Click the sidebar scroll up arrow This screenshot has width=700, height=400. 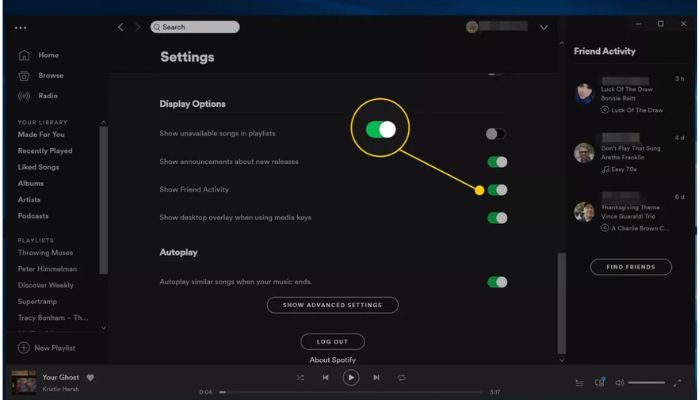(104, 122)
